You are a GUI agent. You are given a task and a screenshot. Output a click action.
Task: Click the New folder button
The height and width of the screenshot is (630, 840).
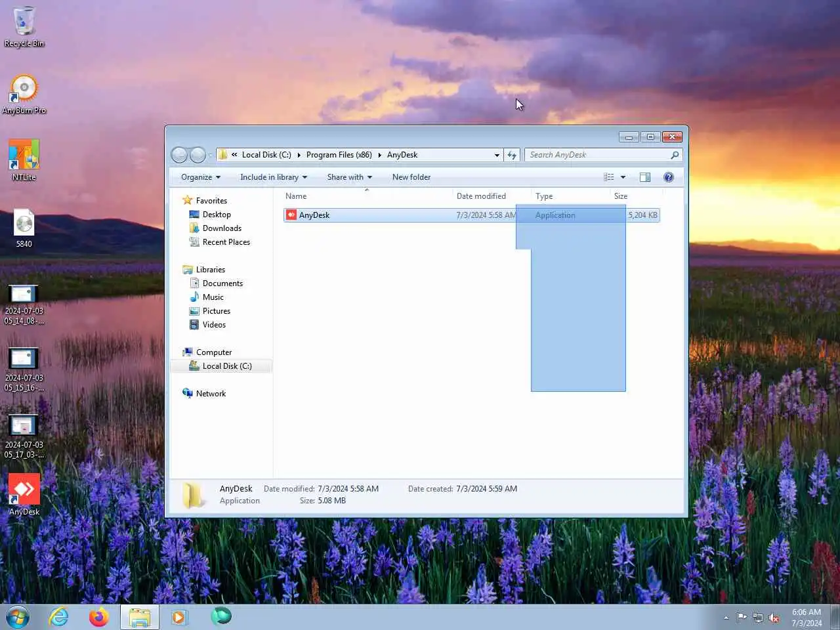pos(411,177)
